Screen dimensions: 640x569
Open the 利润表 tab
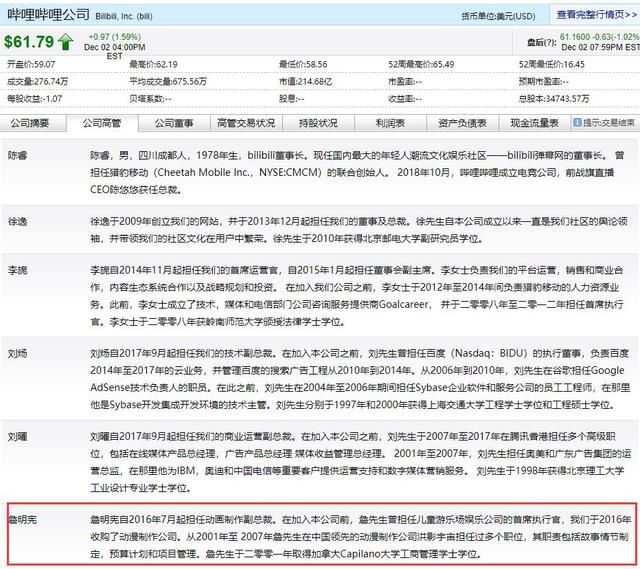click(x=390, y=123)
